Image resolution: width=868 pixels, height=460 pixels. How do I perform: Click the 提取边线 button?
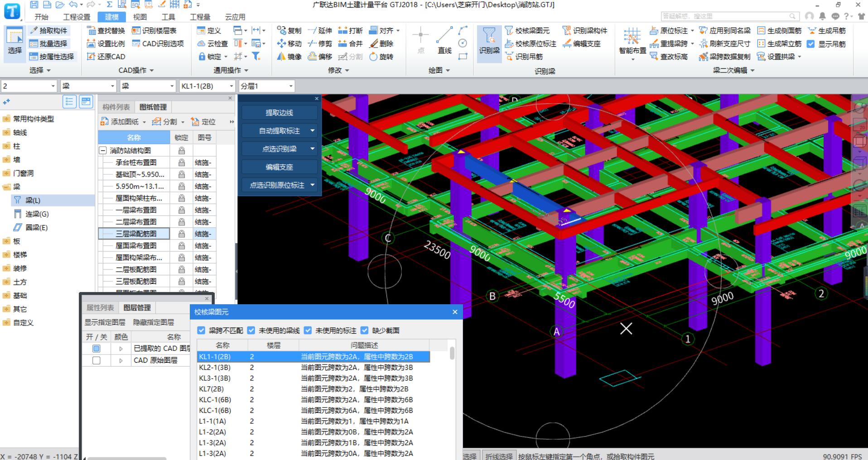pos(279,113)
